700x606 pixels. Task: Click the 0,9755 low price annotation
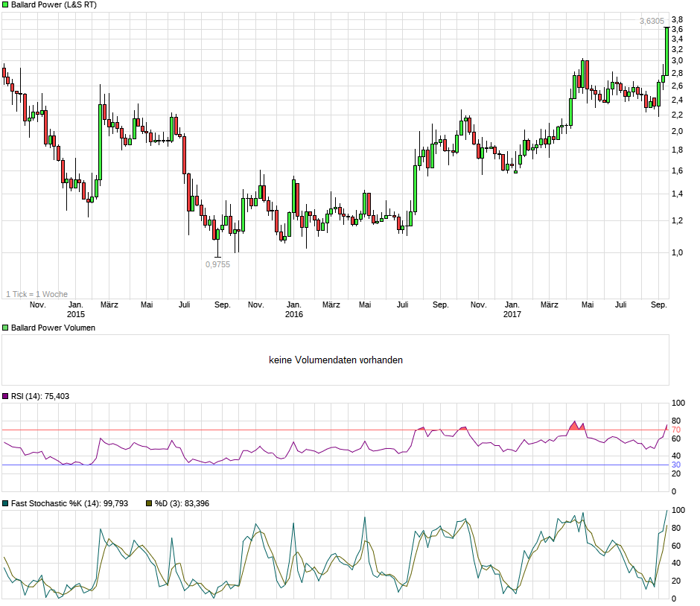(x=218, y=264)
